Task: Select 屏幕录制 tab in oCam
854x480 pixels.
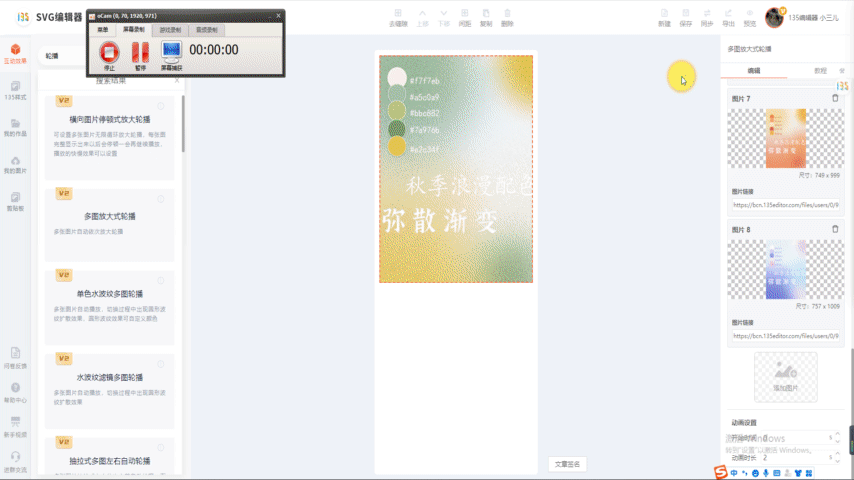Action: 133,30
